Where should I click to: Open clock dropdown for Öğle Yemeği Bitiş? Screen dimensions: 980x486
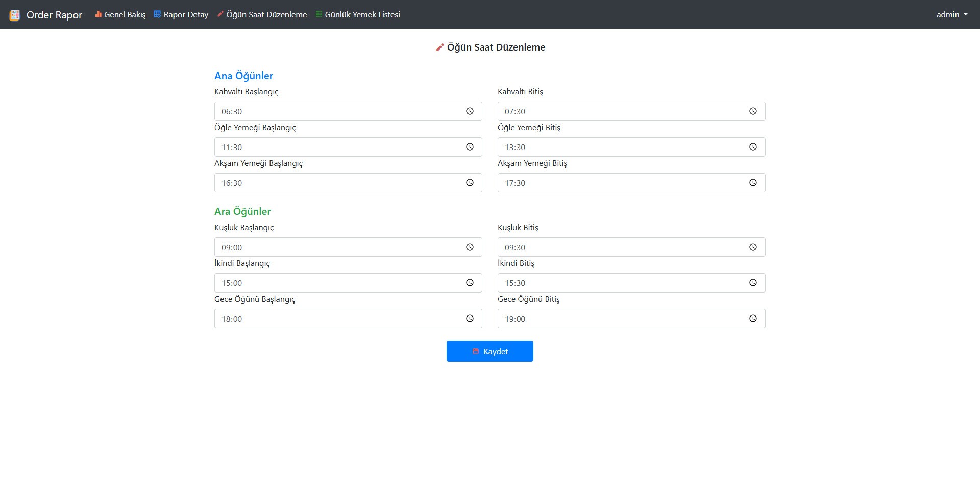tap(753, 147)
